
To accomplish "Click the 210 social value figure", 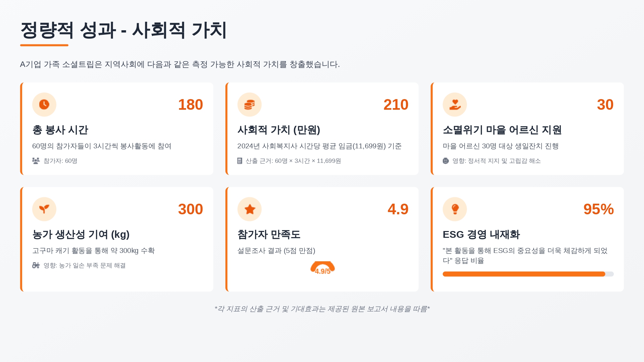I will pos(396,105).
